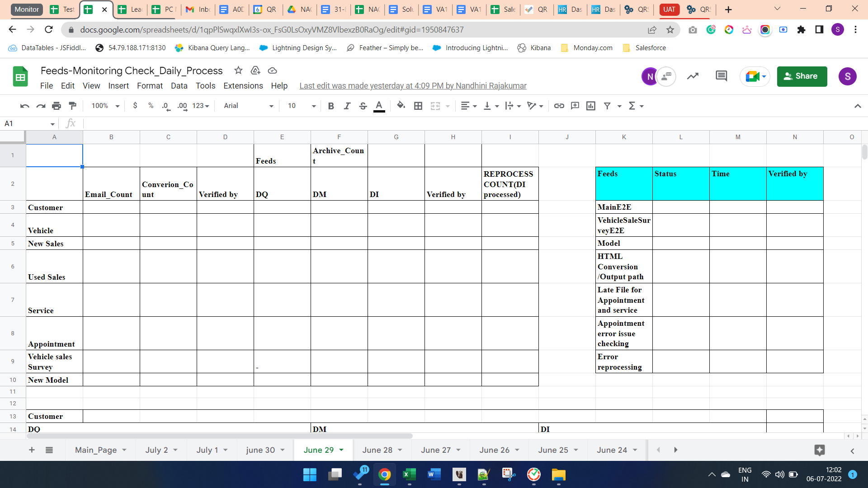Switch to the June 28 sheet tab

pos(377,450)
